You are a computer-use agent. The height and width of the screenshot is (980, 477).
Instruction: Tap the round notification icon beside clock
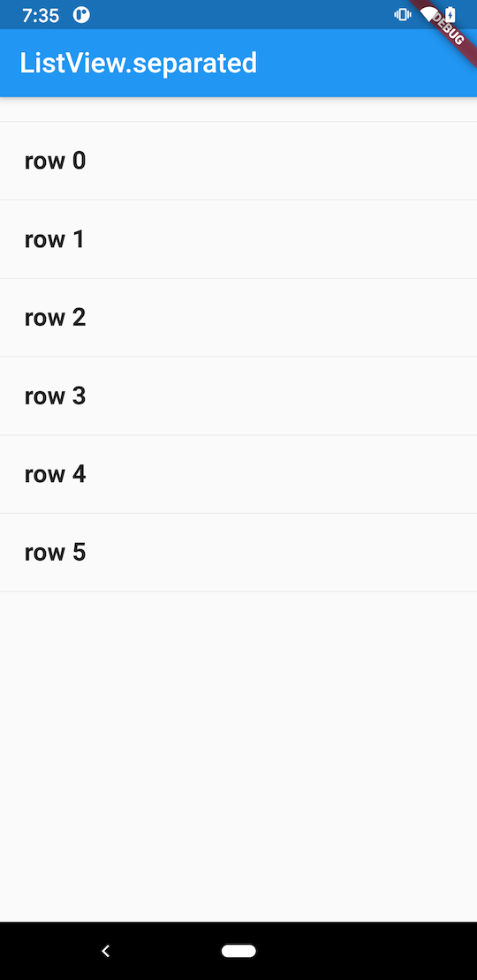[x=81, y=15]
